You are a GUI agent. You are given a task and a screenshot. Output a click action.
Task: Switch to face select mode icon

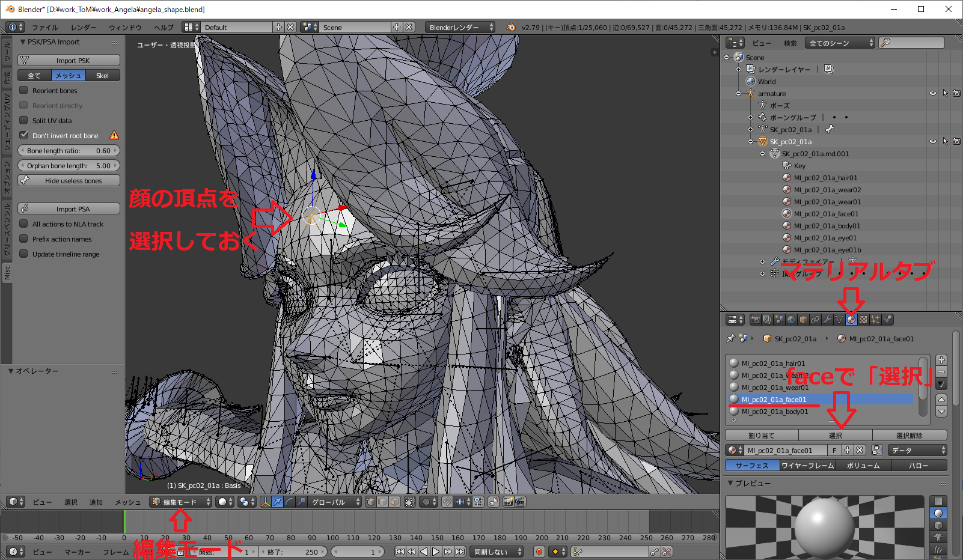(394, 502)
